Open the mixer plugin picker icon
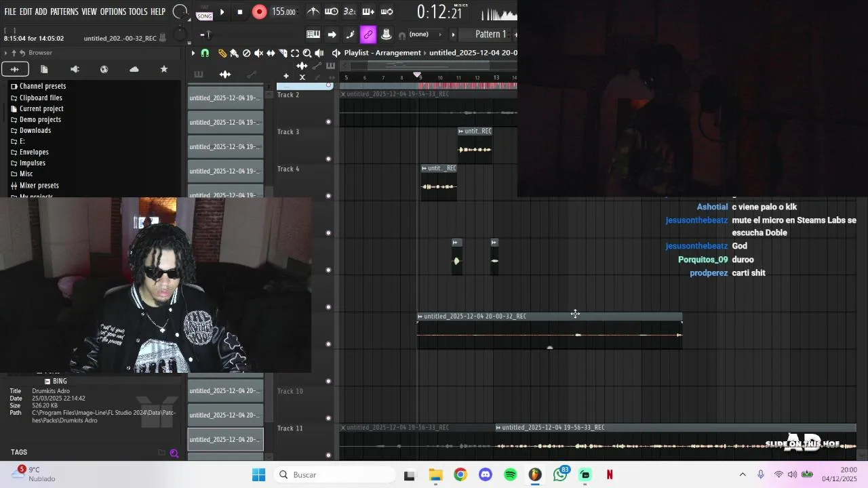The height and width of the screenshot is (488, 868). tap(386, 34)
